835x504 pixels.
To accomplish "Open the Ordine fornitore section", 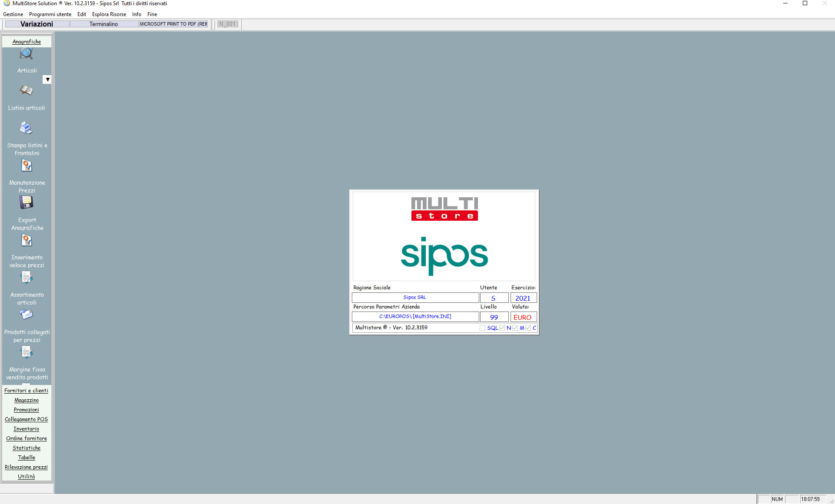I will click(x=27, y=438).
